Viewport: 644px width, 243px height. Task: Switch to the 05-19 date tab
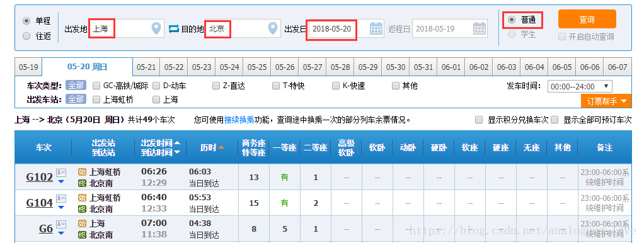click(x=28, y=67)
